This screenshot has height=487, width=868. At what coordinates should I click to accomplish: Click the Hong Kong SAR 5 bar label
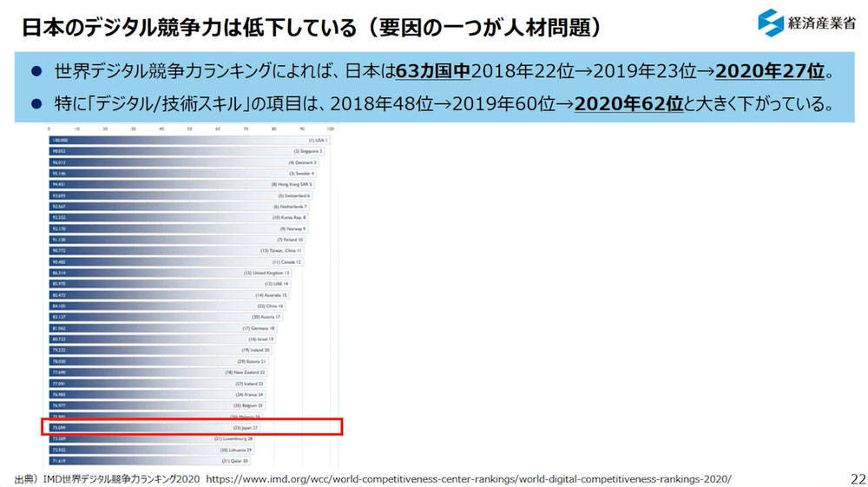coord(292,184)
